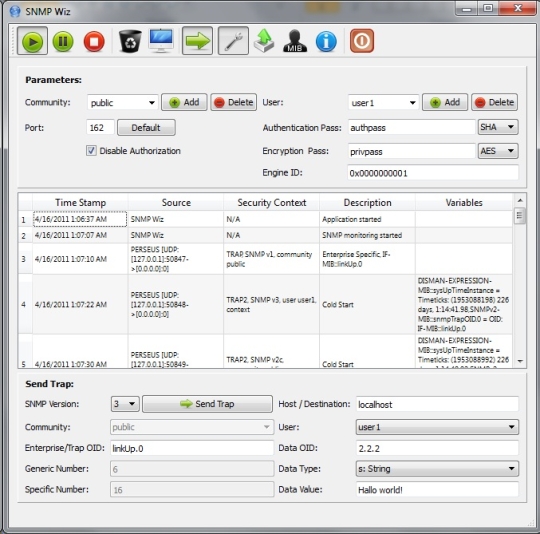
Task: Click the green up-arrow export icon
Action: click(x=264, y=41)
